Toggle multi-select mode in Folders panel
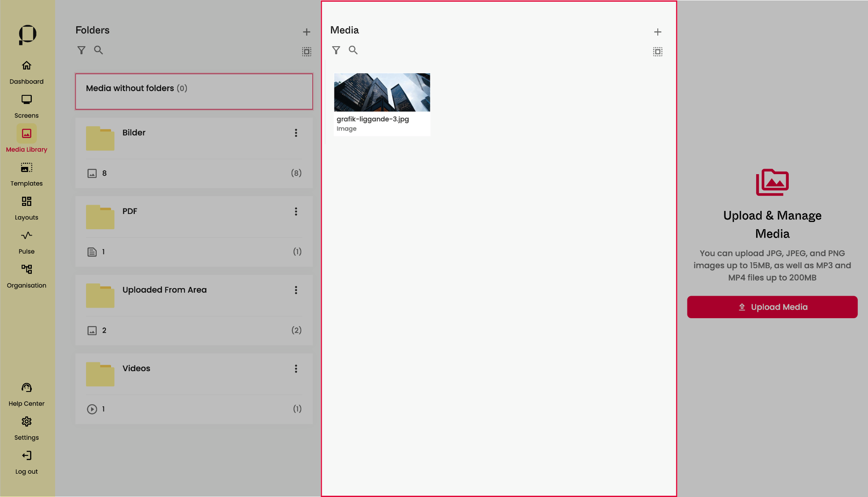This screenshot has width=868, height=497. point(306,52)
